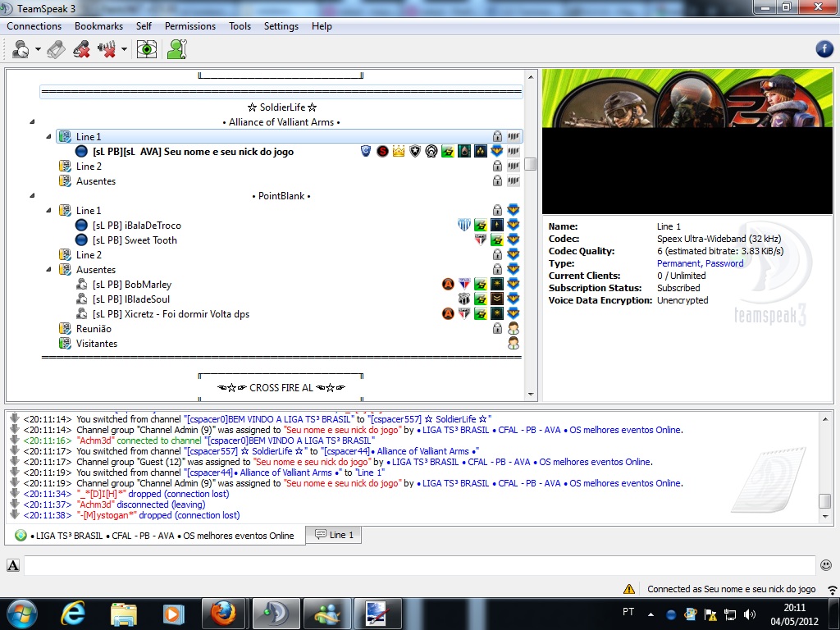Open the emoticon smiley picker
The image size is (840, 630).
[x=826, y=565]
